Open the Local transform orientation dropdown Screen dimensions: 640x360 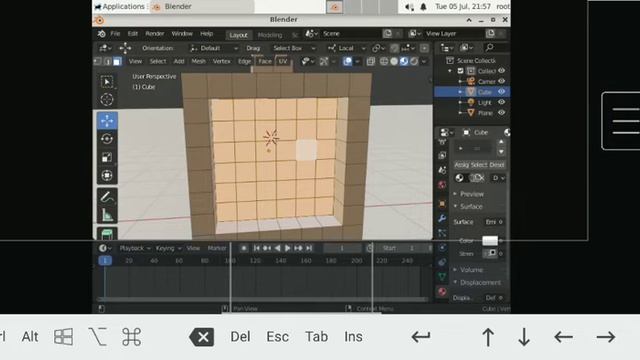click(346, 48)
